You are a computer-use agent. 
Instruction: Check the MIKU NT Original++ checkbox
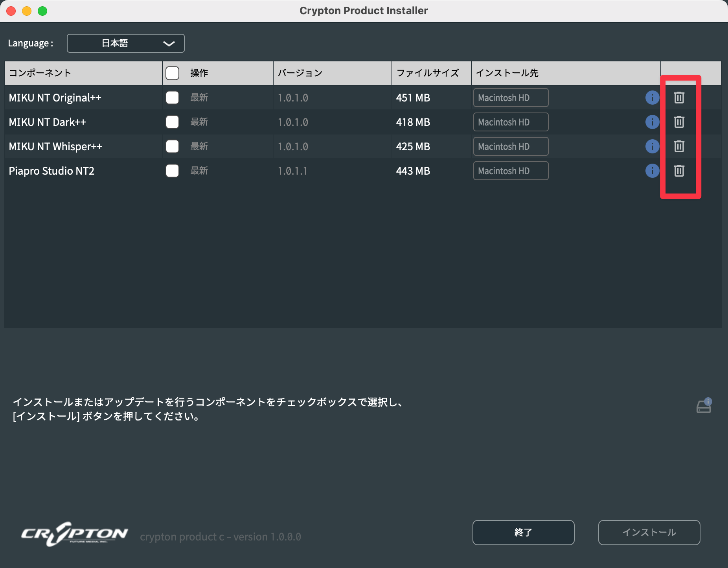(x=172, y=98)
